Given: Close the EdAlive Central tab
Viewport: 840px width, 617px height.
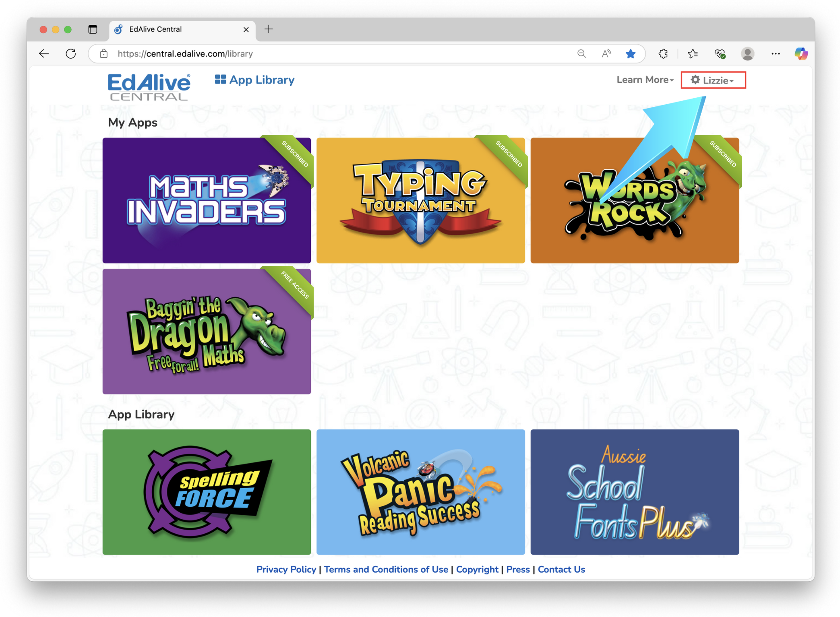Looking at the screenshot, I should click(x=246, y=29).
